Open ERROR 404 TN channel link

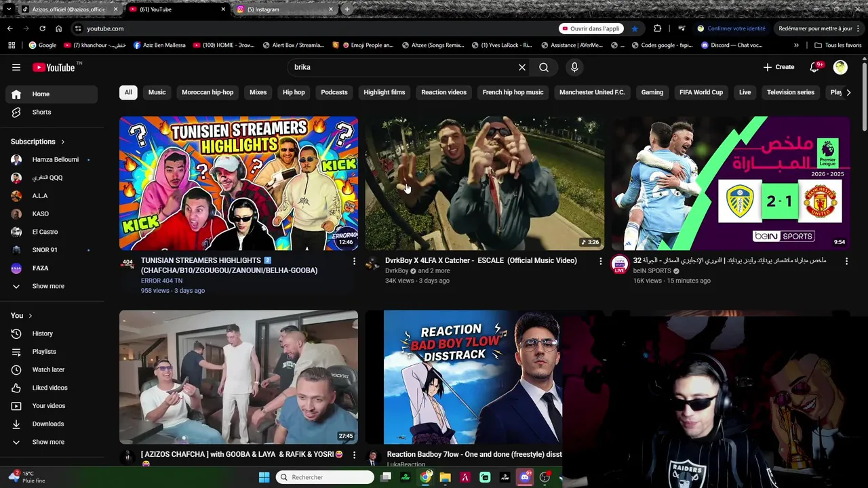(161, 281)
